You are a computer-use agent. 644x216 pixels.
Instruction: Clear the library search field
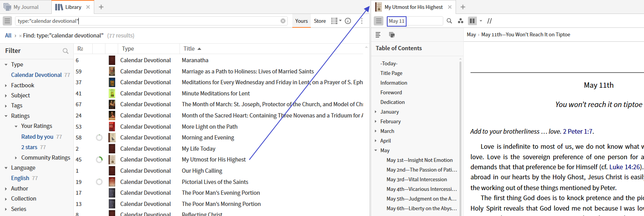tap(283, 21)
